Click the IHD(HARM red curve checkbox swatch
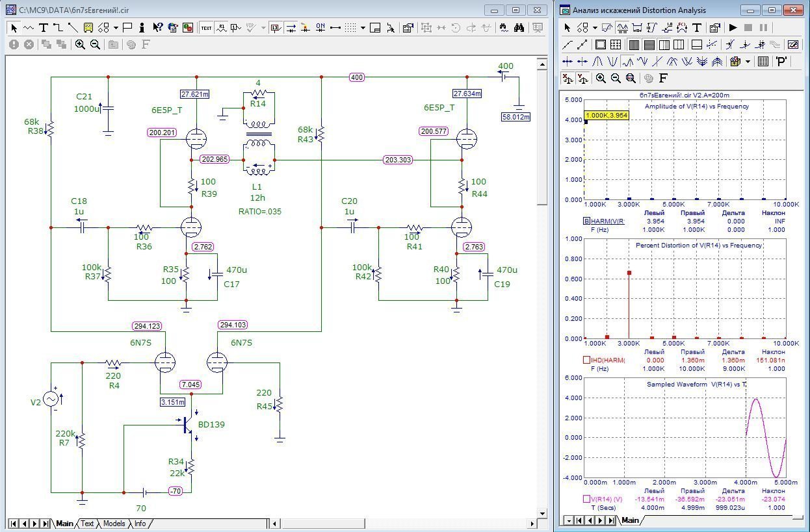Image resolution: width=810 pixels, height=532 pixels. click(586, 360)
